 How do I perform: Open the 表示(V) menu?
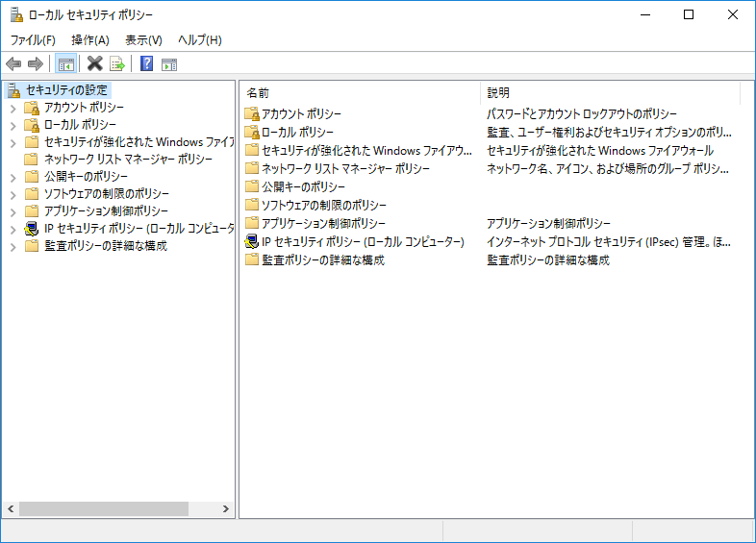click(143, 39)
